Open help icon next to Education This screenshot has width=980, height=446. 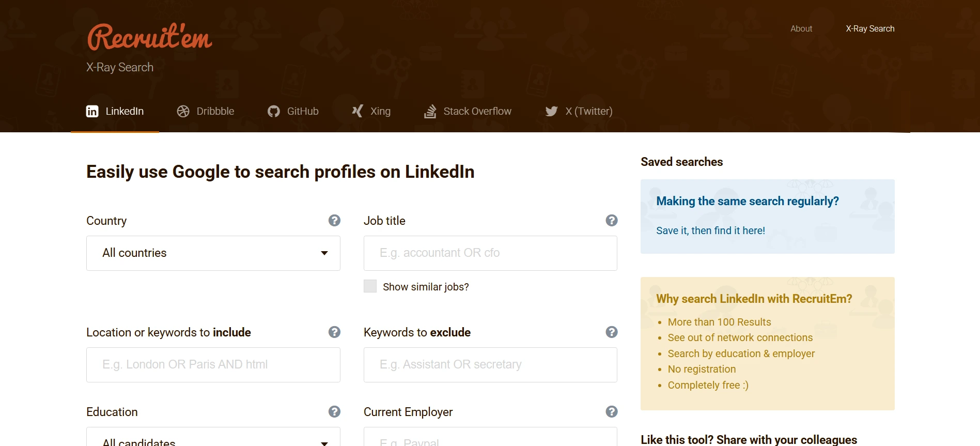[x=334, y=411]
